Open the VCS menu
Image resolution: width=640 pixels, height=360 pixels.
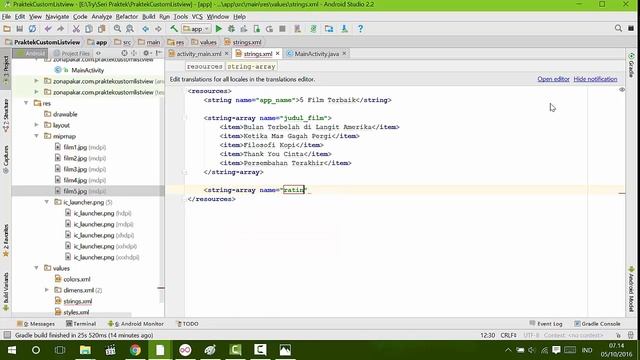[x=197, y=17]
